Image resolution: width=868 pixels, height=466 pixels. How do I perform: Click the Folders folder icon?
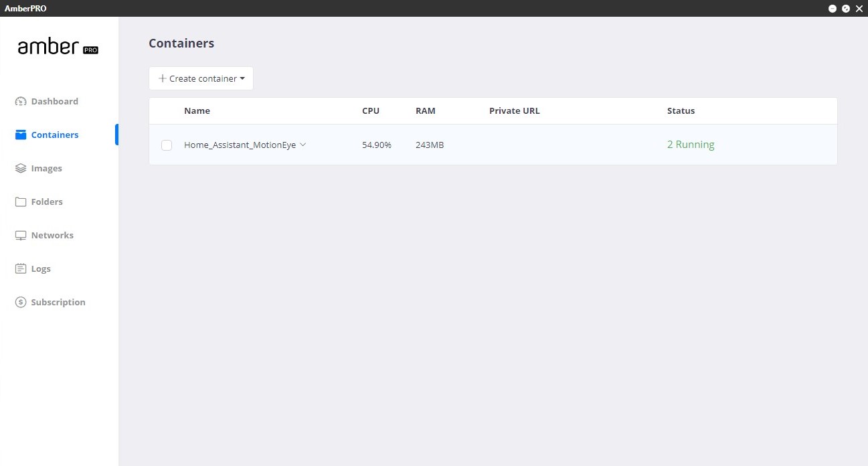(x=21, y=202)
